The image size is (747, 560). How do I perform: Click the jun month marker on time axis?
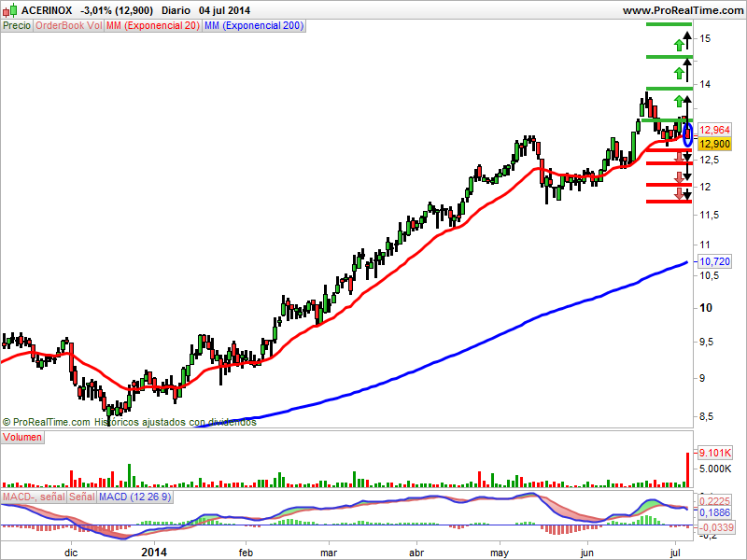[587, 553]
